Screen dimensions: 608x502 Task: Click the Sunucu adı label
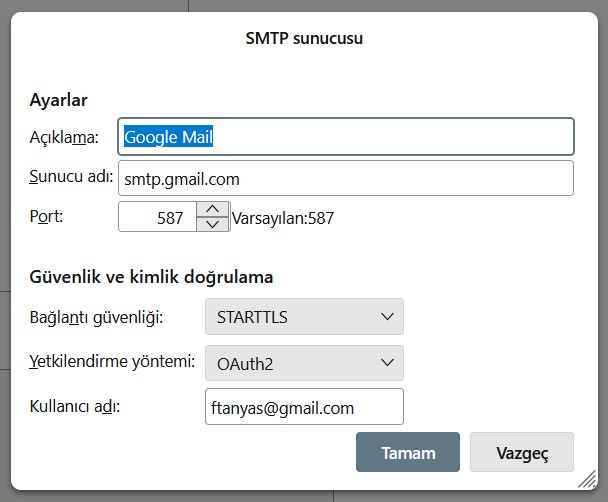point(71,178)
